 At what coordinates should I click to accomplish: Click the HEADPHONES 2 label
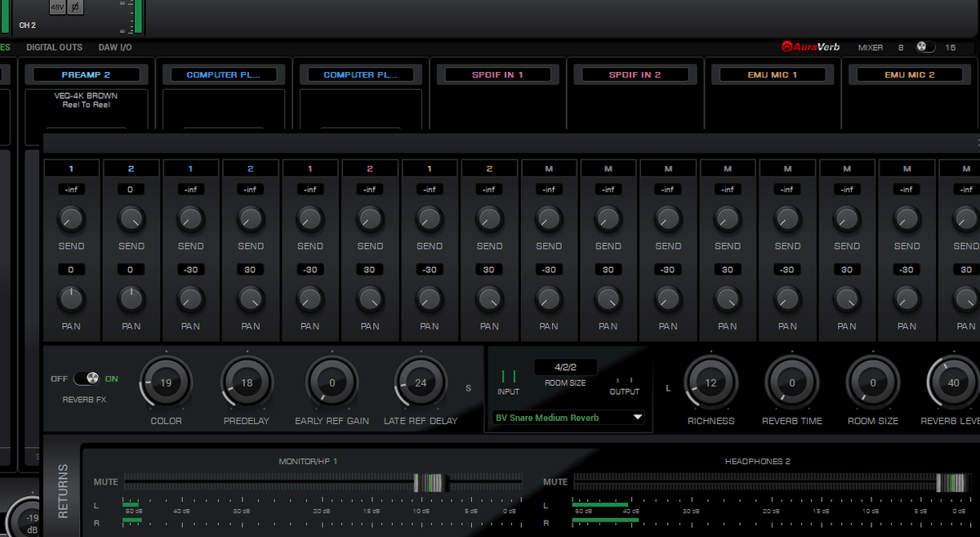pyautogui.click(x=758, y=462)
